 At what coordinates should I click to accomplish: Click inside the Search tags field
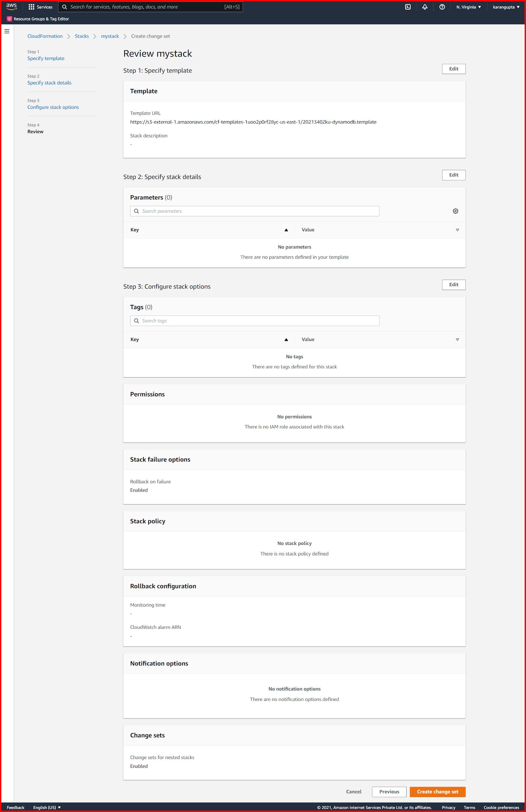point(254,321)
